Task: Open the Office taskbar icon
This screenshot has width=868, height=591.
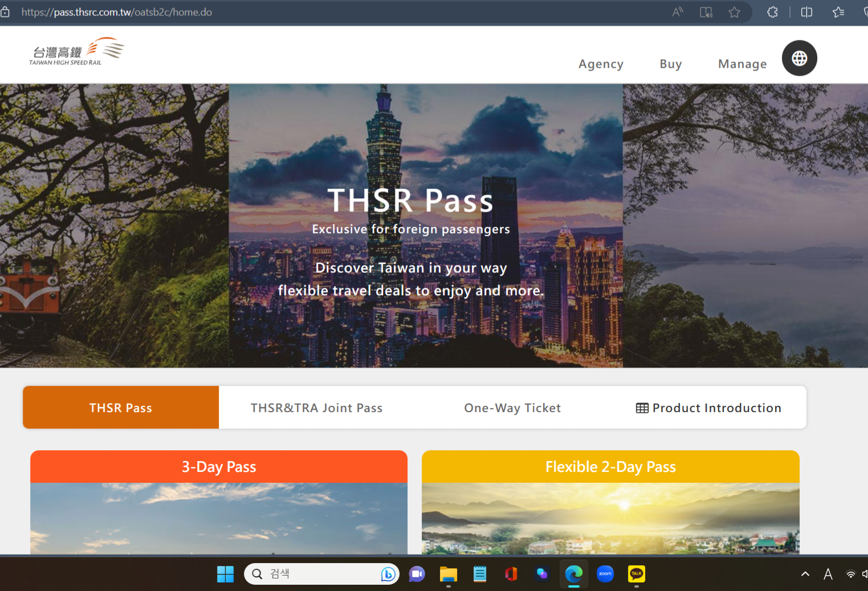Action: point(511,574)
